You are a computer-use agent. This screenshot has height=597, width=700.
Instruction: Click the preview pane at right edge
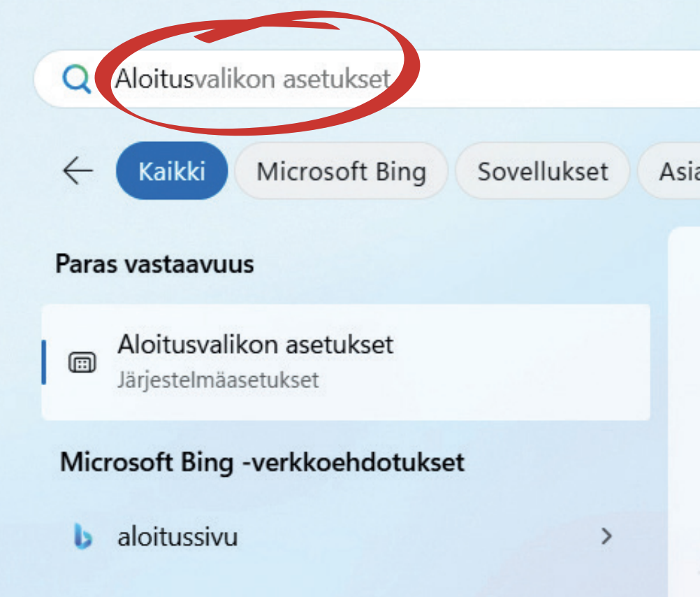point(685,412)
